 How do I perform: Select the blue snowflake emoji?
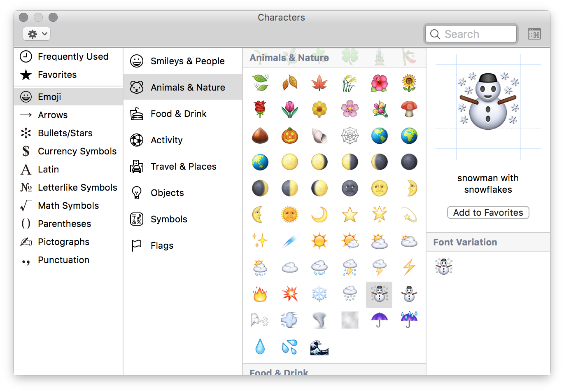[x=319, y=294]
